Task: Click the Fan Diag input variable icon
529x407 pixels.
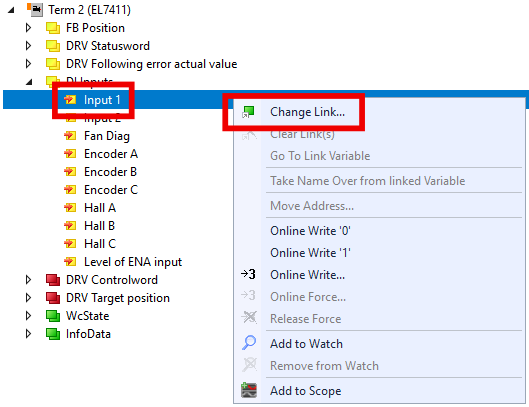Action: point(70,136)
